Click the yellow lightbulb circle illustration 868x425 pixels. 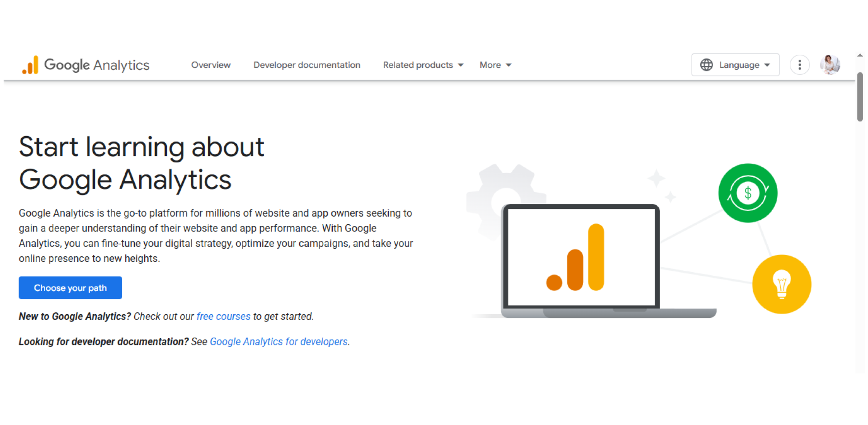click(782, 284)
